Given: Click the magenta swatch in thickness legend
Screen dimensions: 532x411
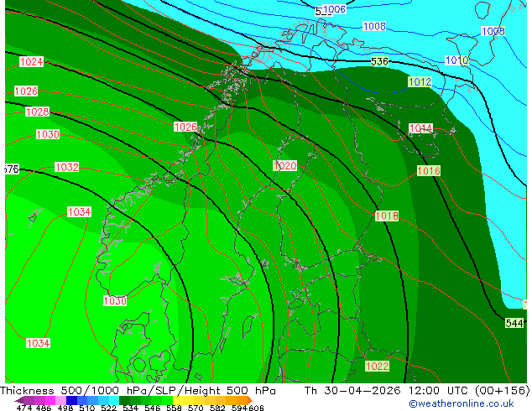Looking at the screenshot, I should pos(50,400).
